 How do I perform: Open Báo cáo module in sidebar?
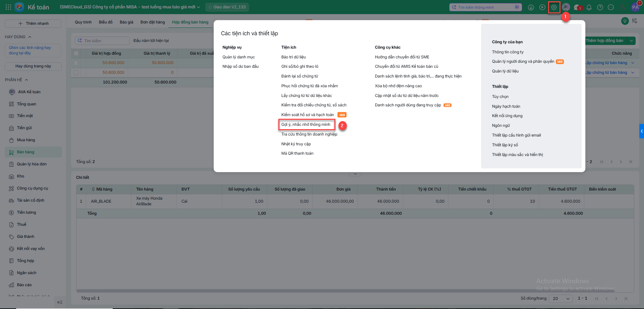(33, 285)
